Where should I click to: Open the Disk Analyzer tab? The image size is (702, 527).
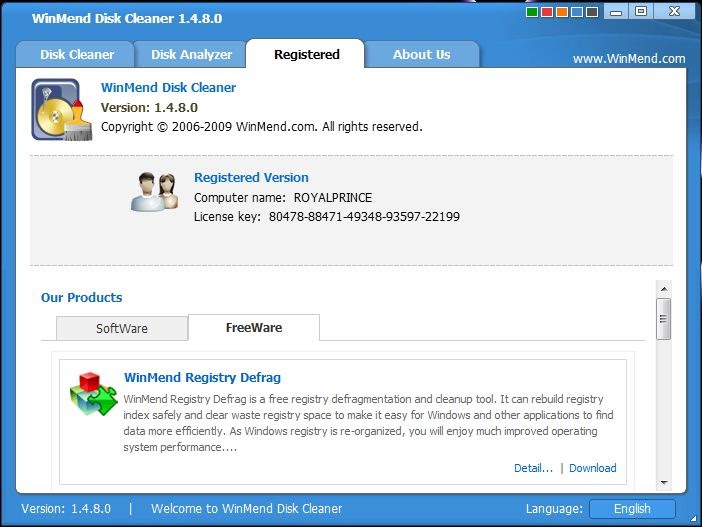[190, 55]
